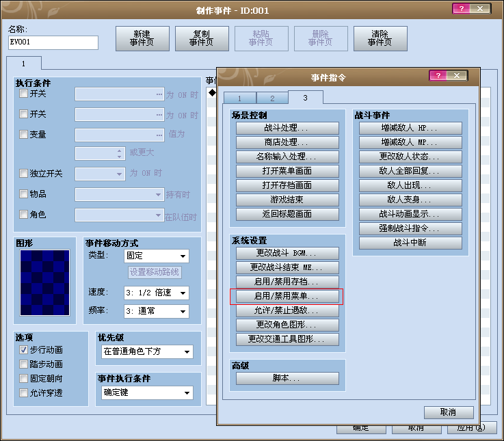The image size is (504, 441).
Task: Click the 名称 field containing EV001
Action: click(x=53, y=42)
